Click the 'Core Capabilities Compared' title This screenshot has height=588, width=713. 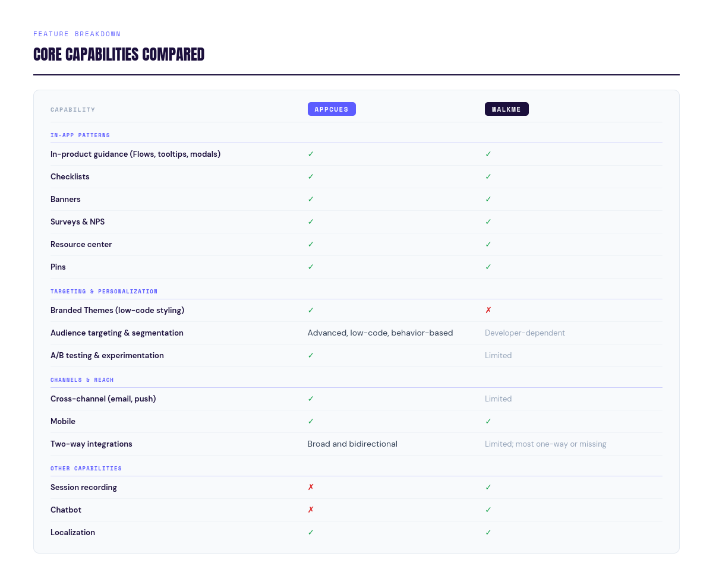pos(119,55)
